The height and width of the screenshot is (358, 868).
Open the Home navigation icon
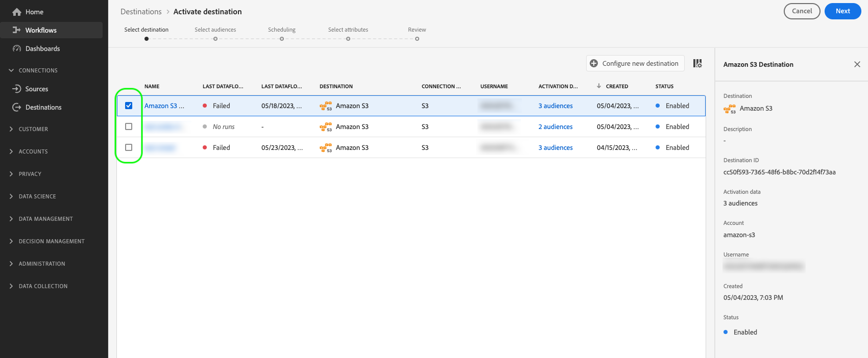(16, 12)
